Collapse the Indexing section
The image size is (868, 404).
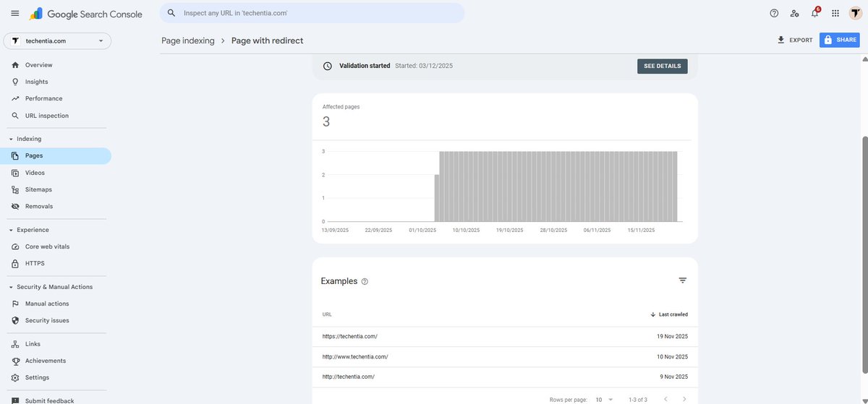11,139
